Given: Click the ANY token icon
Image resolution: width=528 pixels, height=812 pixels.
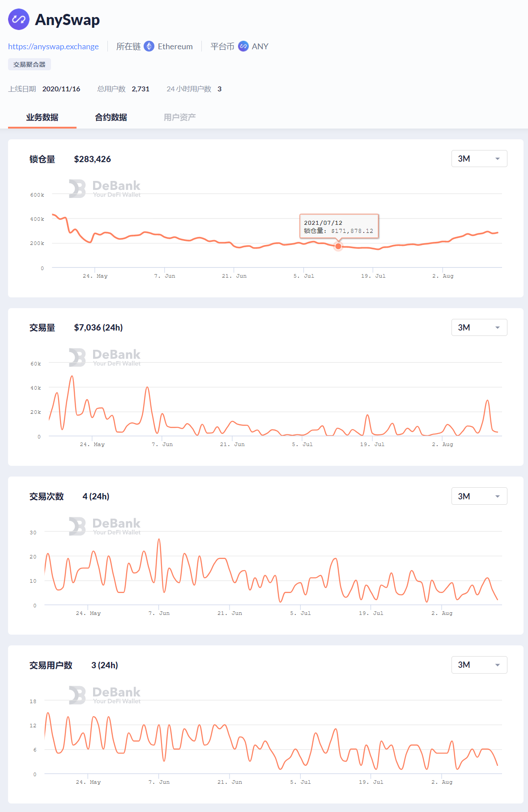Looking at the screenshot, I should click(243, 47).
